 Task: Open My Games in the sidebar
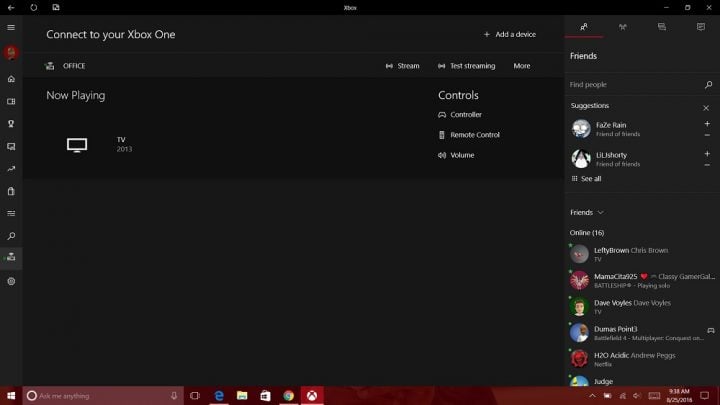coord(11,101)
